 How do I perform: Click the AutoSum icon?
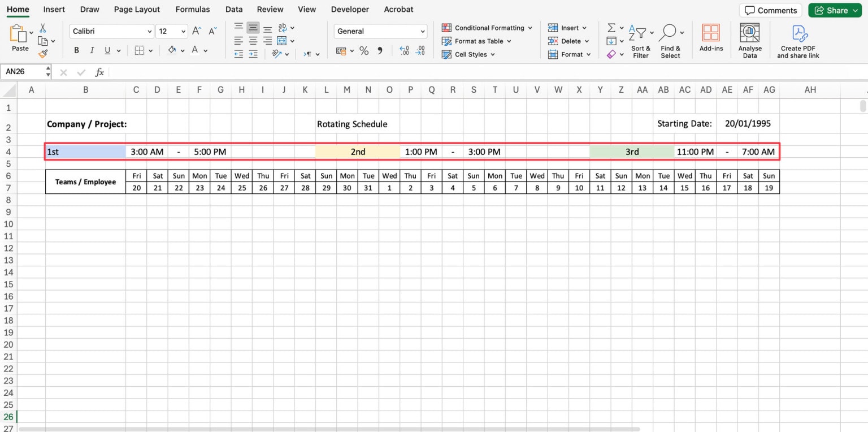(x=610, y=27)
